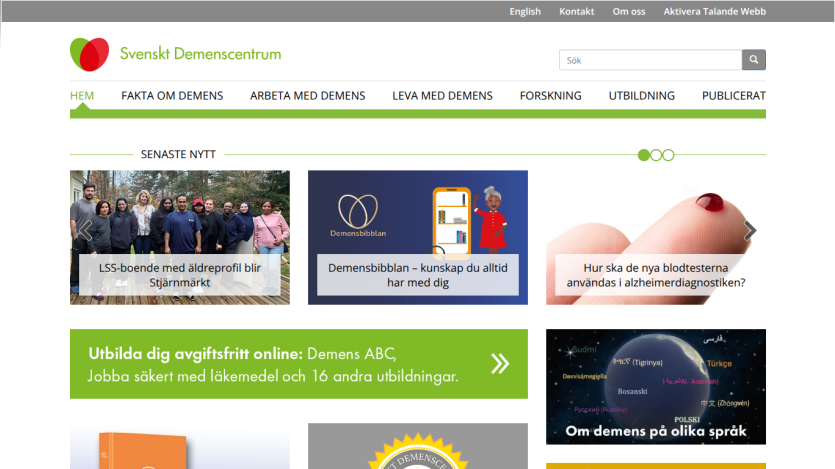This screenshot has height=469, width=835.
Task: Open the blodtesterna alzheimerdiagnostiken article
Action: pyautogui.click(x=656, y=237)
